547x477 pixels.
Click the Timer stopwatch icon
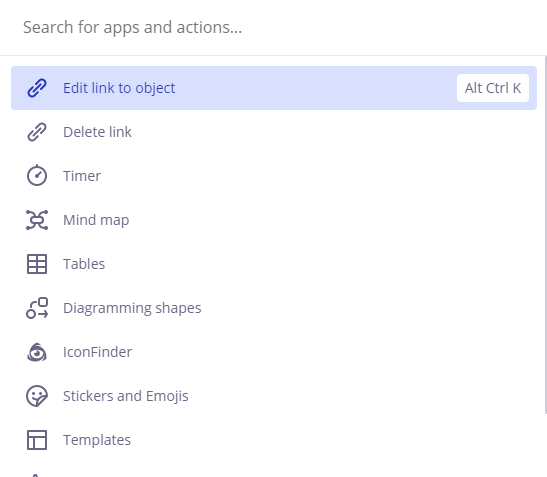point(37,175)
